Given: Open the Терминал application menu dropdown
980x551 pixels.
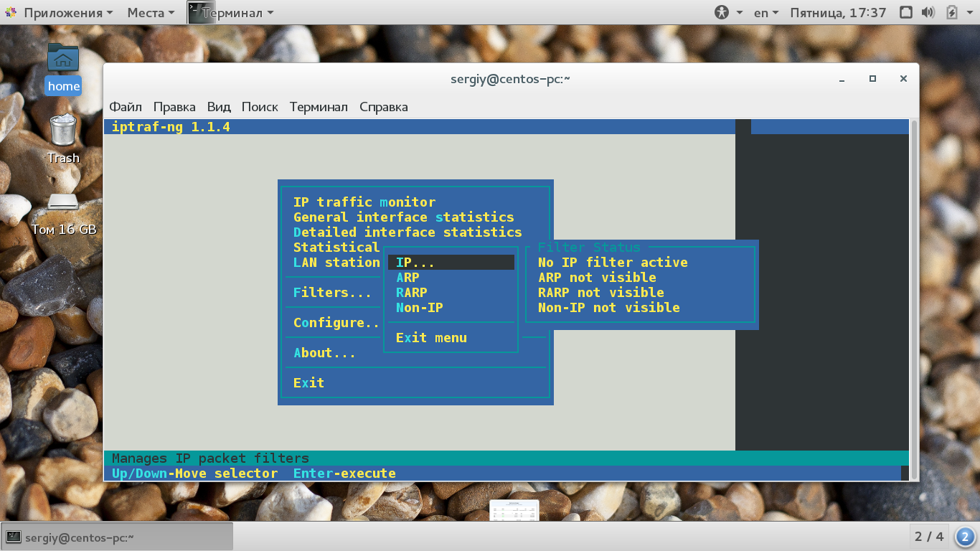Looking at the screenshot, I should [x=231, y=13].
